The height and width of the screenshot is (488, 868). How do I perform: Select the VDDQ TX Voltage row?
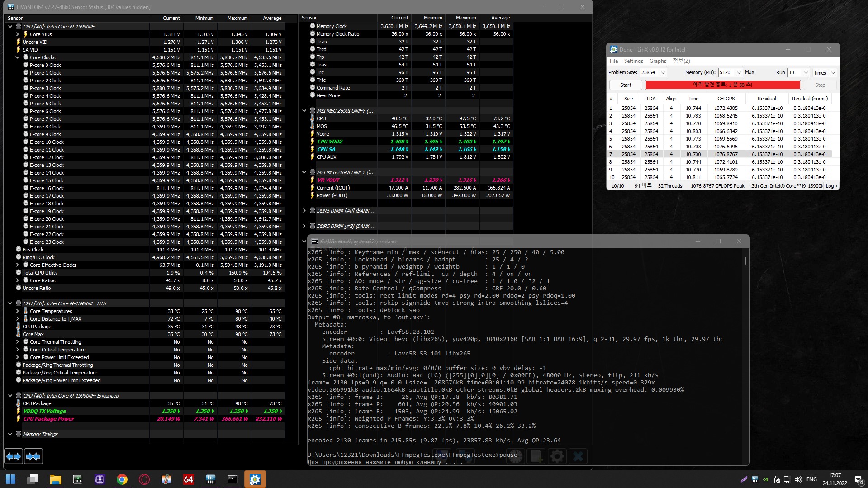[x=145, y=411]
